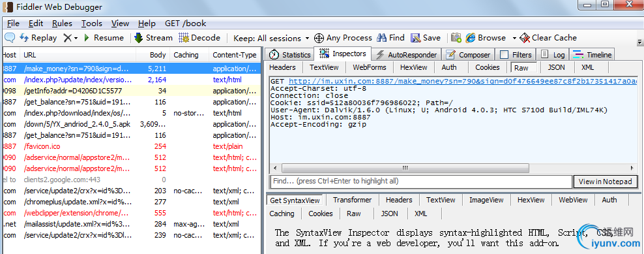Click the Replay arrows icon
The height and width of the screenshot is (254, 644).
click(24, 38)
